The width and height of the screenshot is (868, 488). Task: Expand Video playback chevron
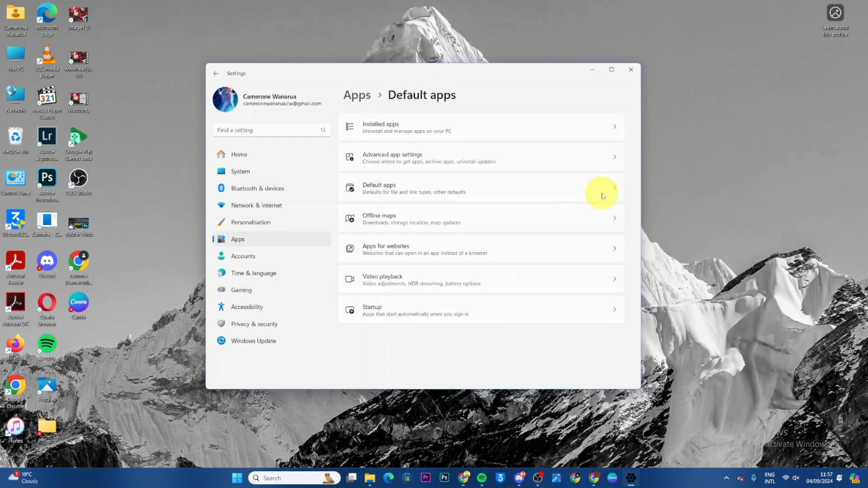point(615,279)
